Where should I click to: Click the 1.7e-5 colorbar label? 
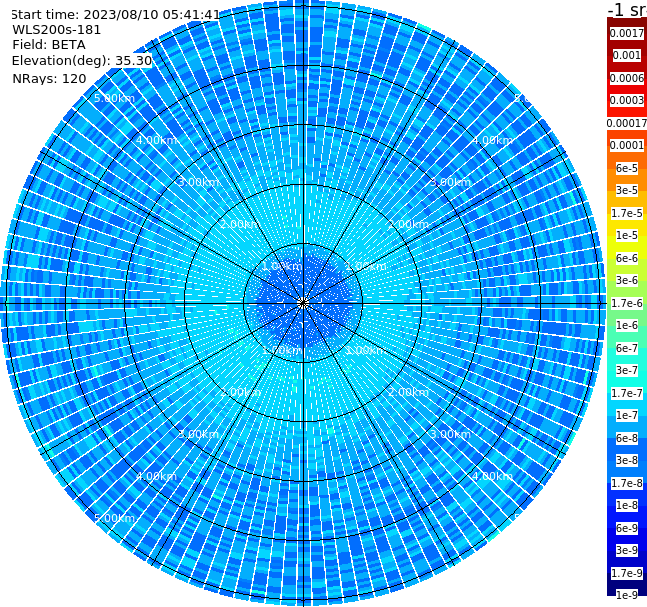point(627,213)
